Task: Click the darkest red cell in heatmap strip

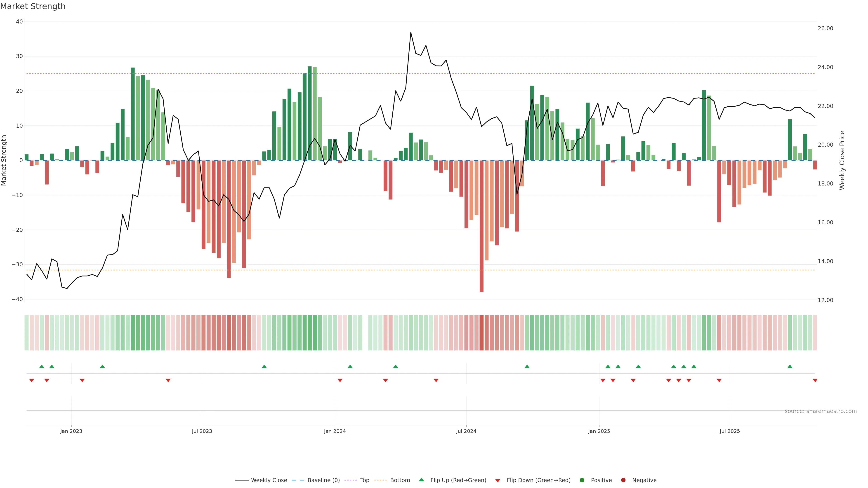Action: pyautogui.click(x=481, y=333)
